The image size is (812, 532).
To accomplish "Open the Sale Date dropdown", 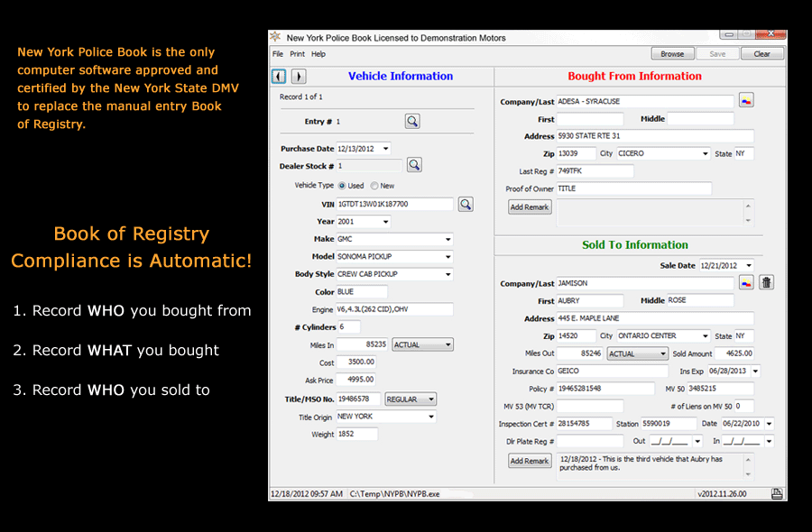I will click(749, 265).
